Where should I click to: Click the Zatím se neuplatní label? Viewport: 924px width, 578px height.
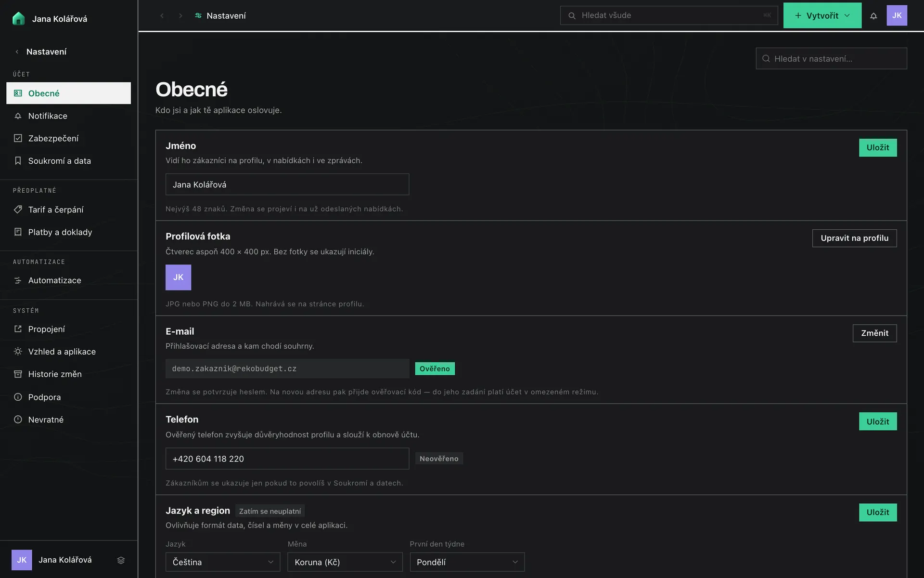(270, 511)
